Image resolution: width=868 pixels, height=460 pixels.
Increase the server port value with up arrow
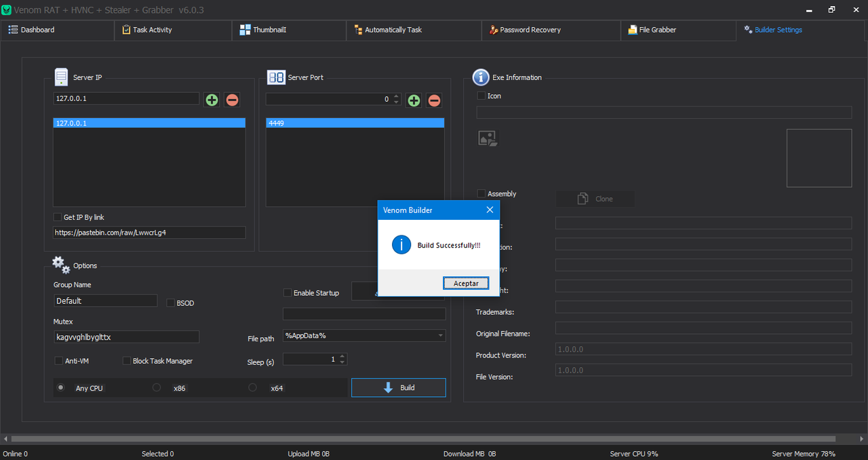(396, 96)
